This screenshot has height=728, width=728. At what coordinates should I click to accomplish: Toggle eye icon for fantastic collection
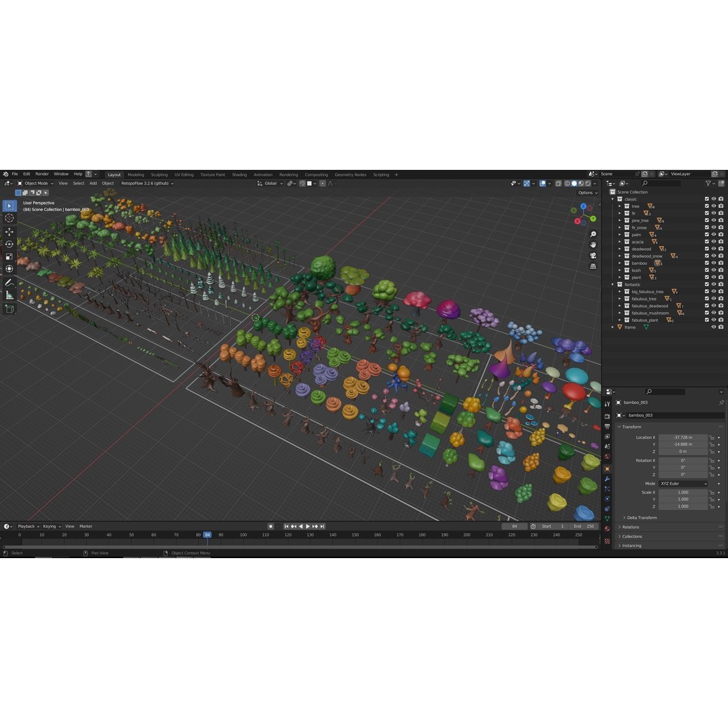pyautogui.click(x=714, y=284)
